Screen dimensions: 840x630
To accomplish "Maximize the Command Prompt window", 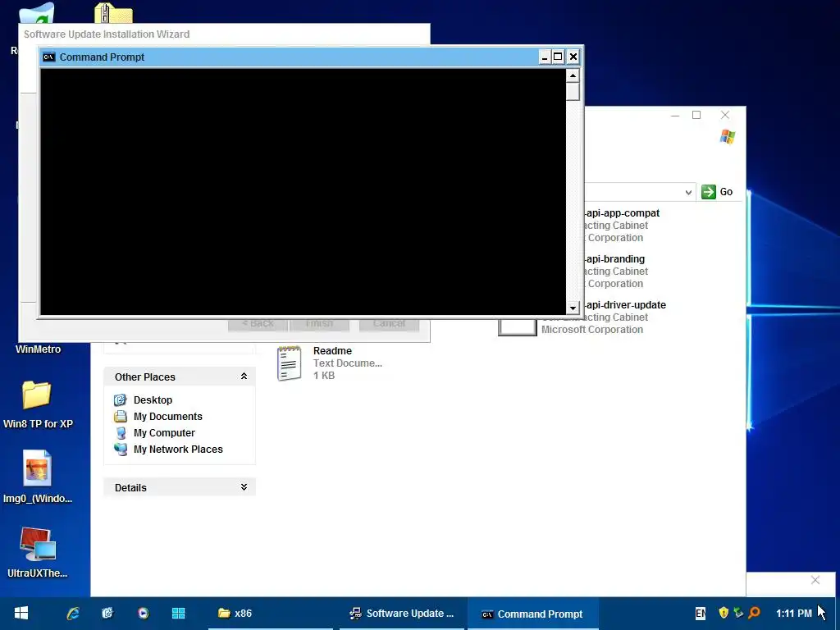I will click(x=558, y=57).
